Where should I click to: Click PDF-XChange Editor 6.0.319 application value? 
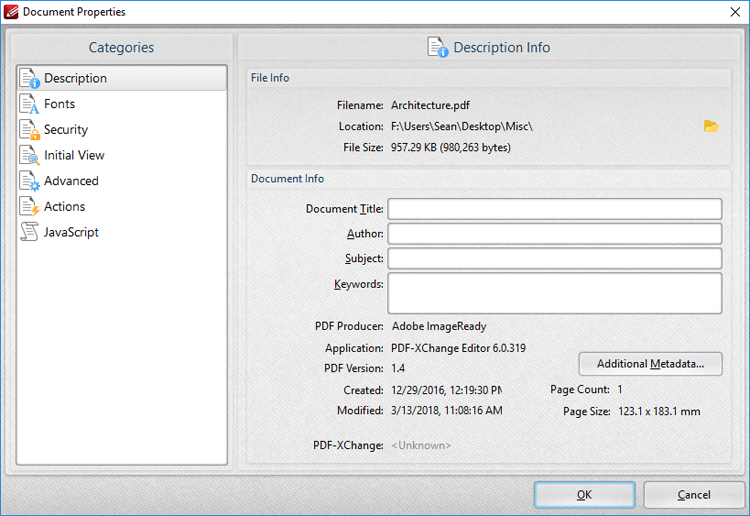pyautogui.click(x=459, y=348)
